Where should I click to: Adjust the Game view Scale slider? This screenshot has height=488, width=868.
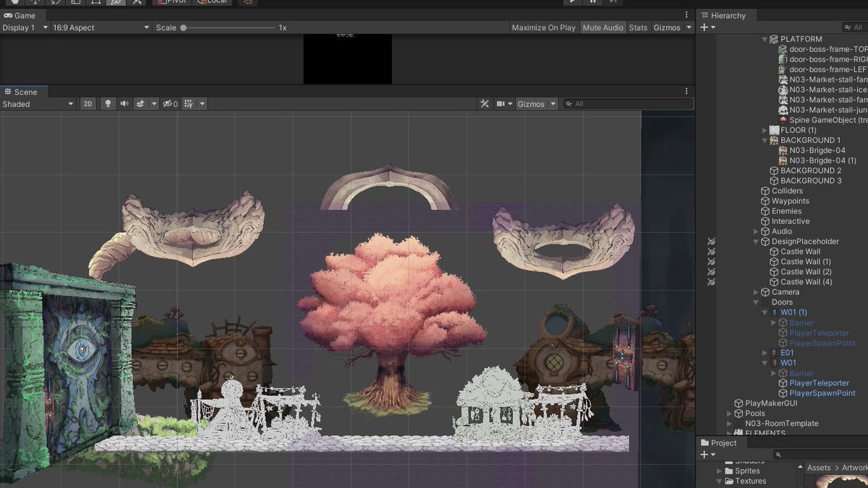pyautogui.click(x=228, y=27)
